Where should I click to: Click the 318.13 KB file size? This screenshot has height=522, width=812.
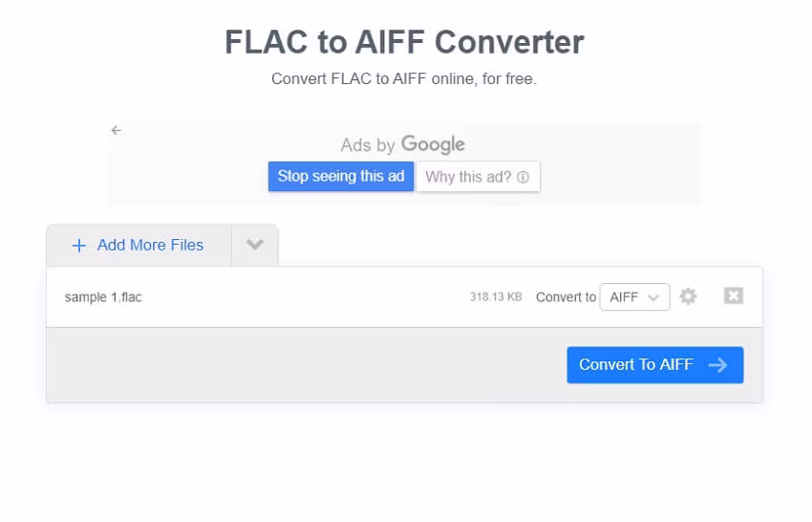[495, 297]
